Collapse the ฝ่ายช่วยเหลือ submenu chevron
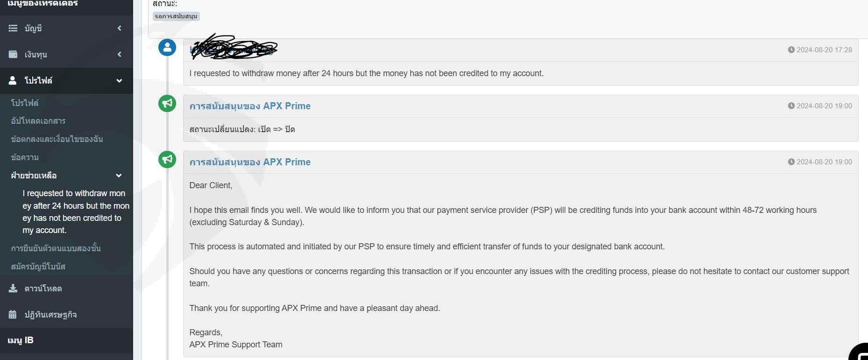868x360 pixels. click(x=119, y=176)
